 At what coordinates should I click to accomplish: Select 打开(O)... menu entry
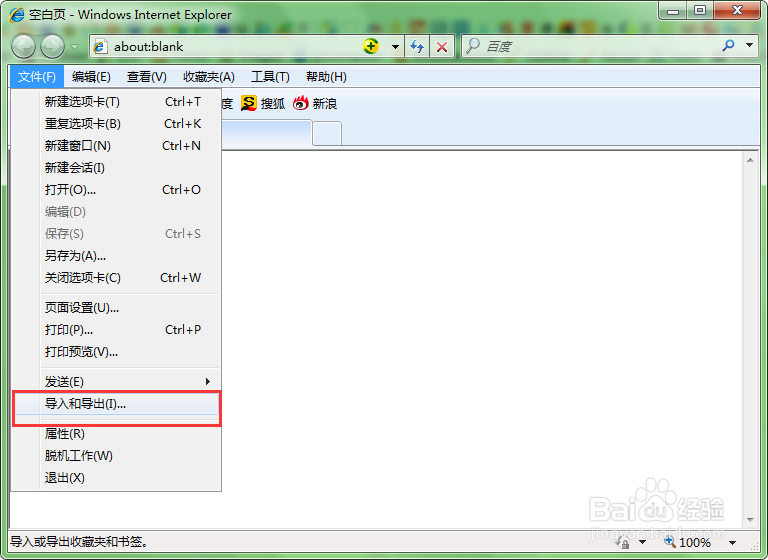116,190
